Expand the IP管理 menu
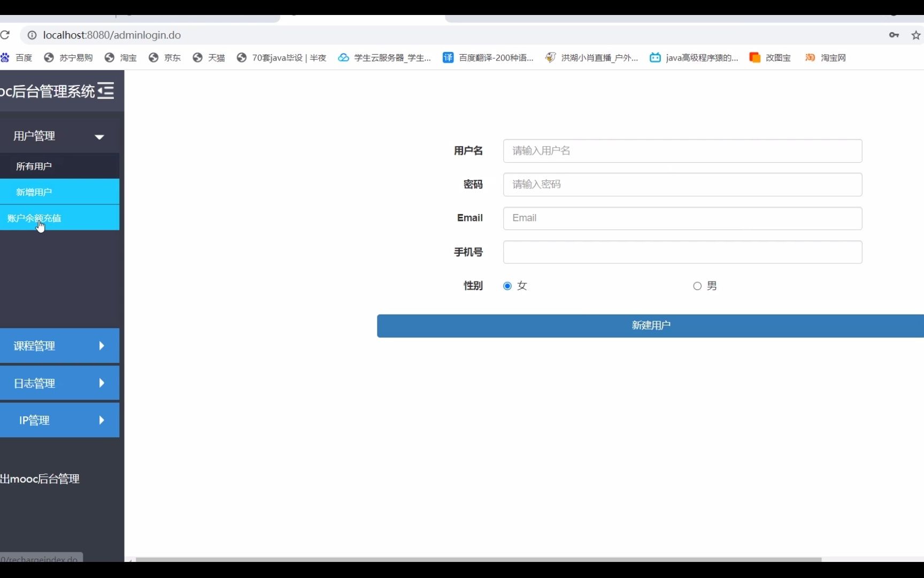924x578 pixels. (x=59, y=420)
